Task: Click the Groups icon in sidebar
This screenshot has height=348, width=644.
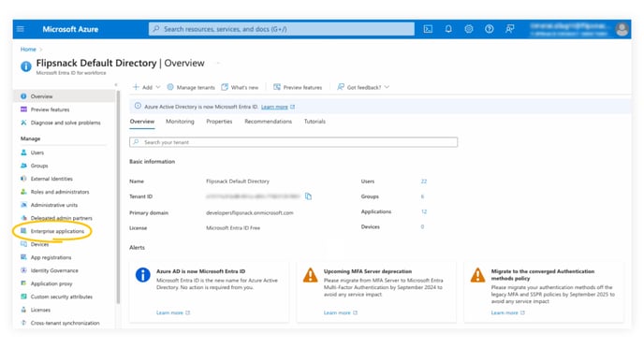Action: point(23,166)
